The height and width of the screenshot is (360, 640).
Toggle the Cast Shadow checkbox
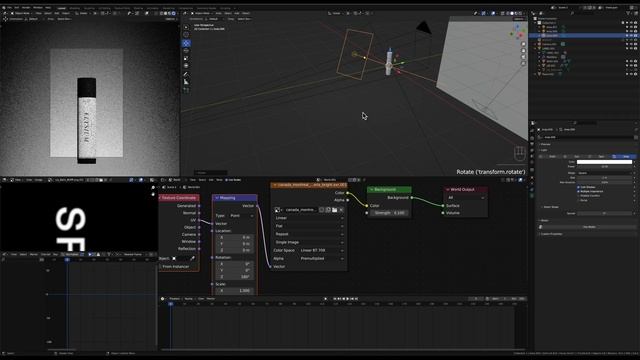578,187
